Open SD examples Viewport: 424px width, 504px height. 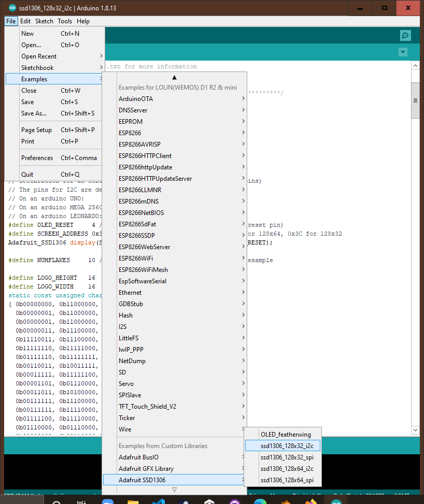(x=175, y=372)
